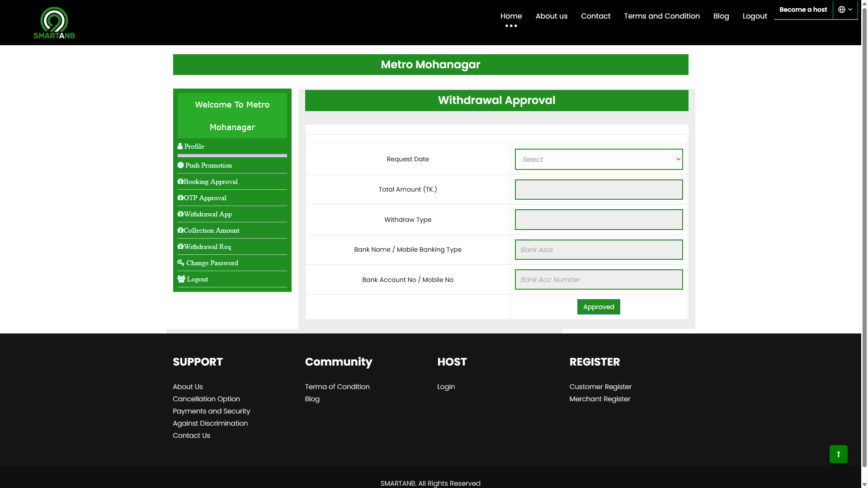The width and height of the screenshot is (868, 488).
Task: Click the SmartANB logo
Action: click(x=54, y=23)
